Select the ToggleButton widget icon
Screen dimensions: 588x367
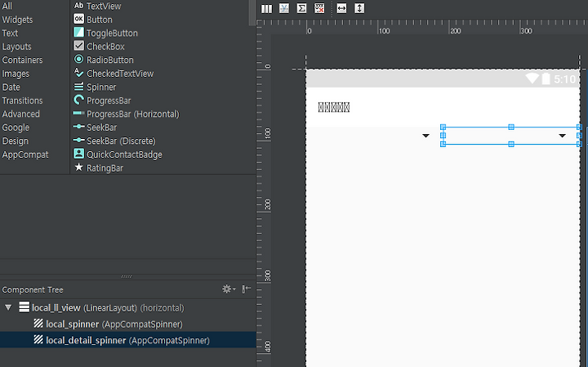tap(78, 32)
